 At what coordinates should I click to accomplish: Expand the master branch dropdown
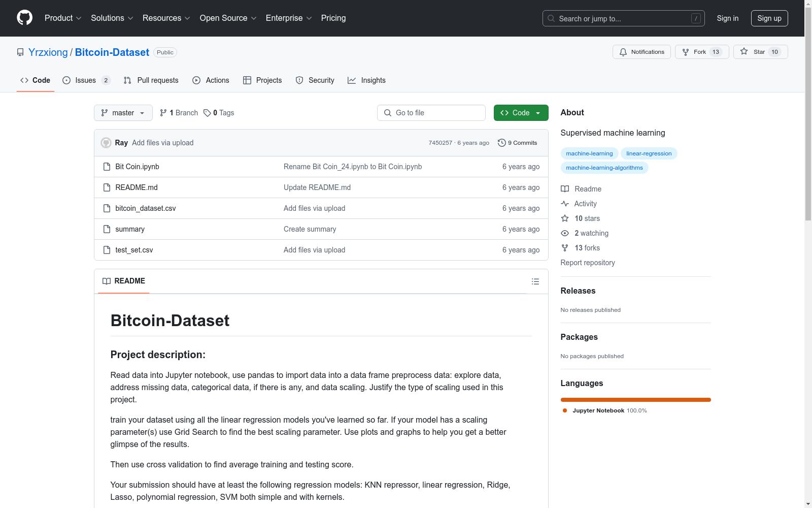point(123,113)
